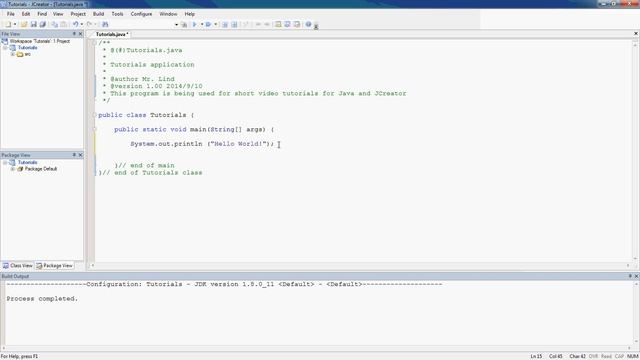Click the Open file toolbar icon

pos(24,24)
